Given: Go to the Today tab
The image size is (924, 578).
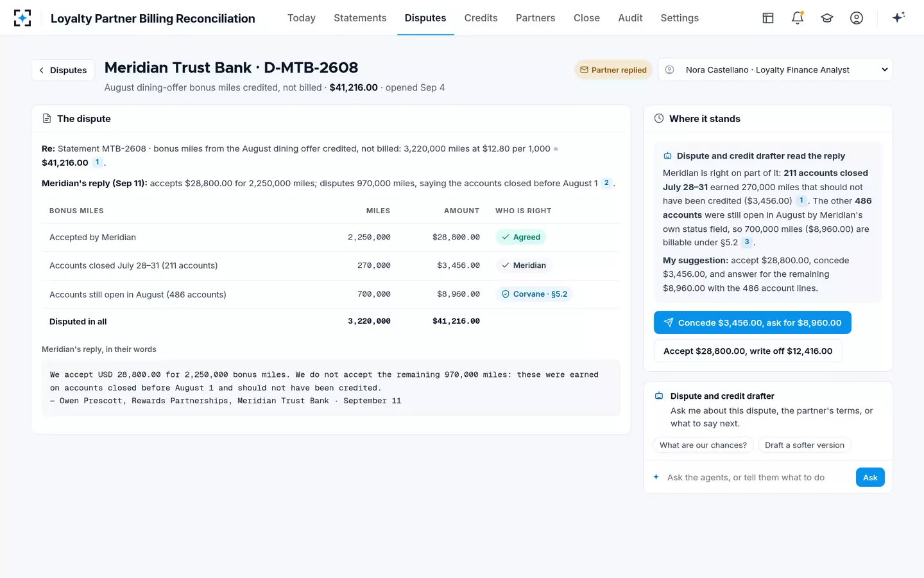Looking at the screenshot, I should tap(302, 18).
